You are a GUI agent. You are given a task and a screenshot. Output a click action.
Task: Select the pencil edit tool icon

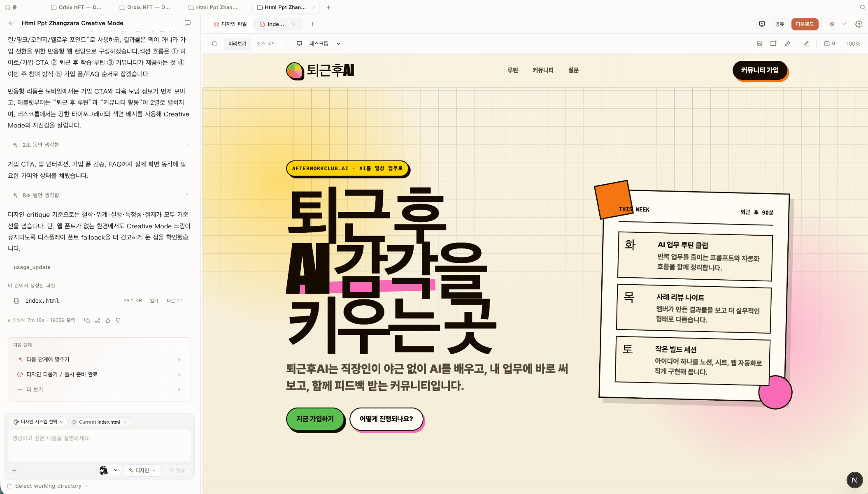tap(807, 44)
